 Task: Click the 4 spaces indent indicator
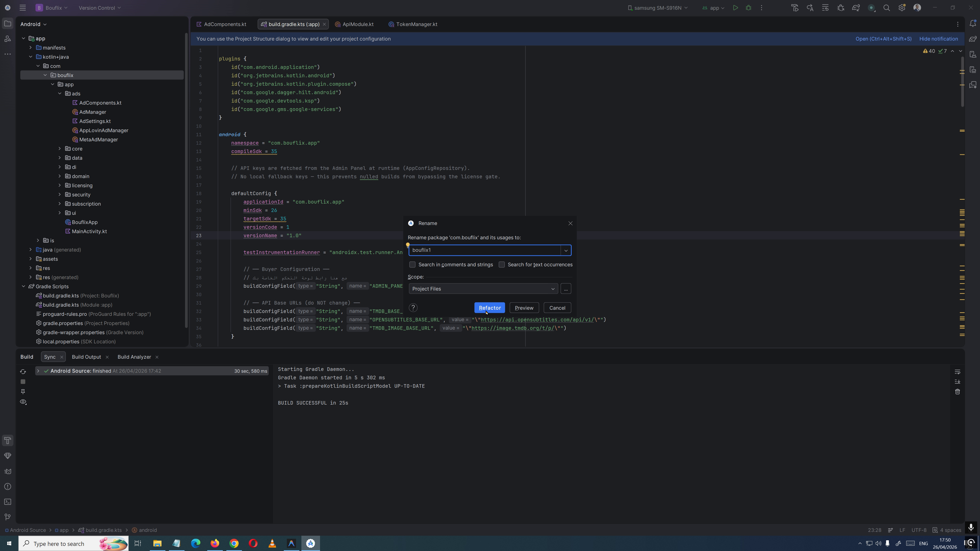[947, 530]
